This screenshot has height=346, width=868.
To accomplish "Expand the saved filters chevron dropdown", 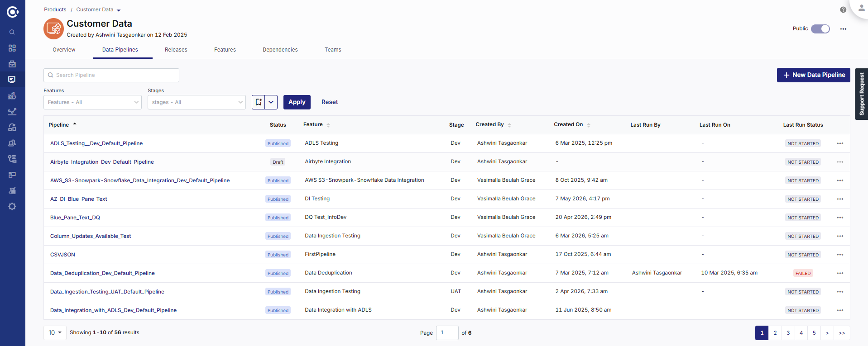I will point(271,102).
